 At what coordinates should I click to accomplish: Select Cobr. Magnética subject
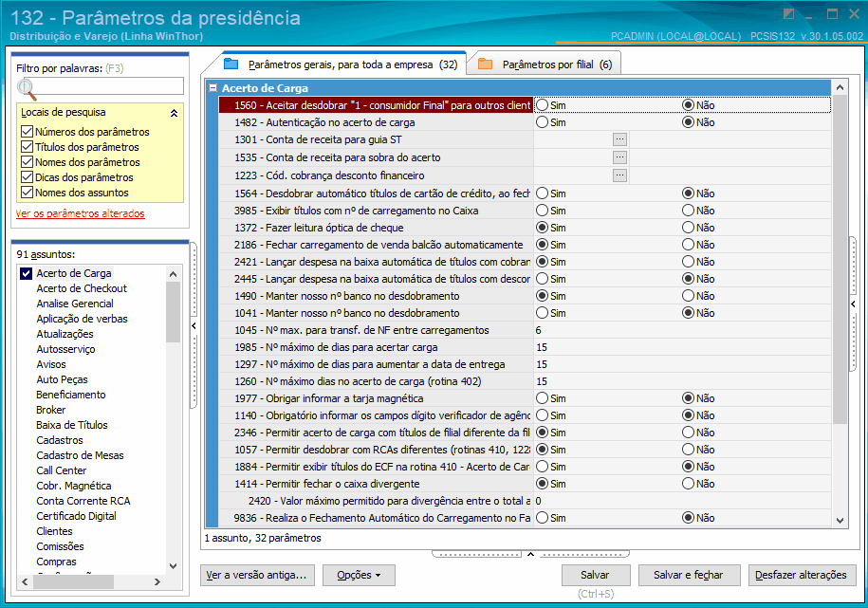[x=74, y=486]
